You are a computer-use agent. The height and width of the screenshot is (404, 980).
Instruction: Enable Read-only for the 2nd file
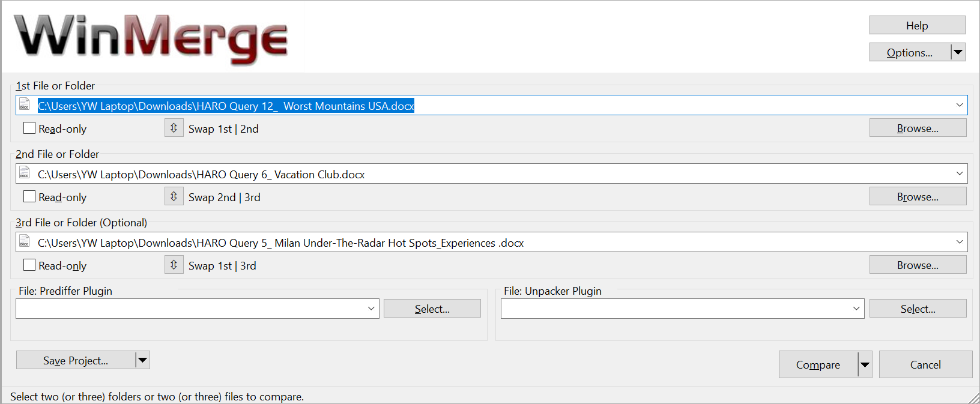(x=29, y=197)
